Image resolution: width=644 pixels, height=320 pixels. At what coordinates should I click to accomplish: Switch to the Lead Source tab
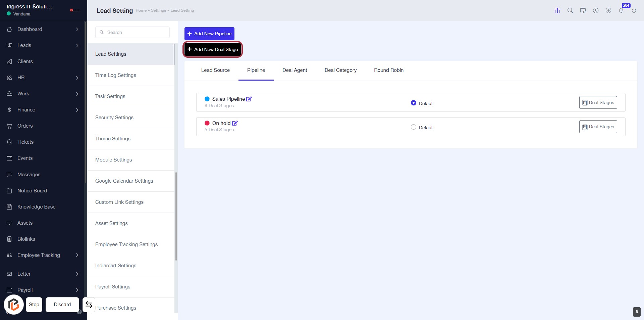click(x=215, y=70)
